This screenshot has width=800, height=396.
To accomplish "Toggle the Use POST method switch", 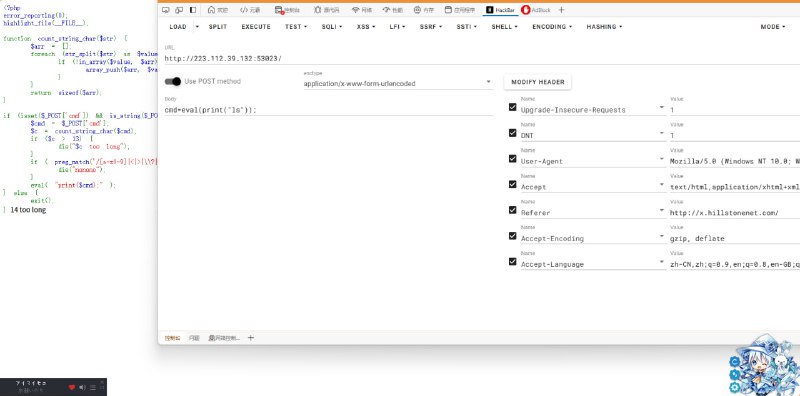I will [x=173, y=81].
